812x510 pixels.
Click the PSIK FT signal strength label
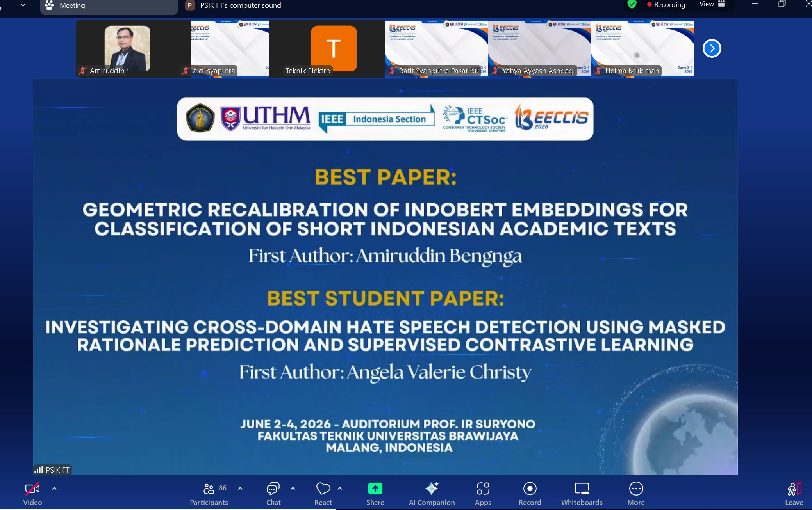click(52, 470)
